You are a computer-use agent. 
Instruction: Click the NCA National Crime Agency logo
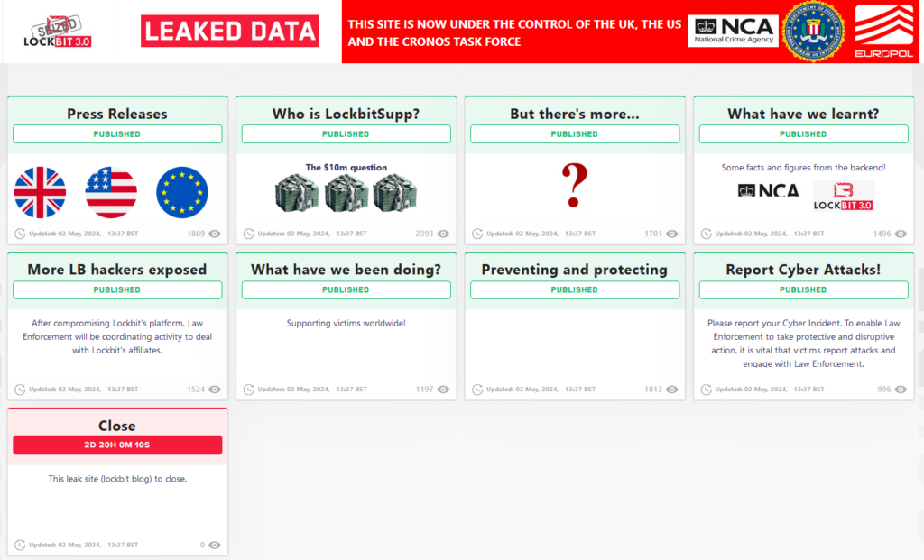click(x=733, y=31)
